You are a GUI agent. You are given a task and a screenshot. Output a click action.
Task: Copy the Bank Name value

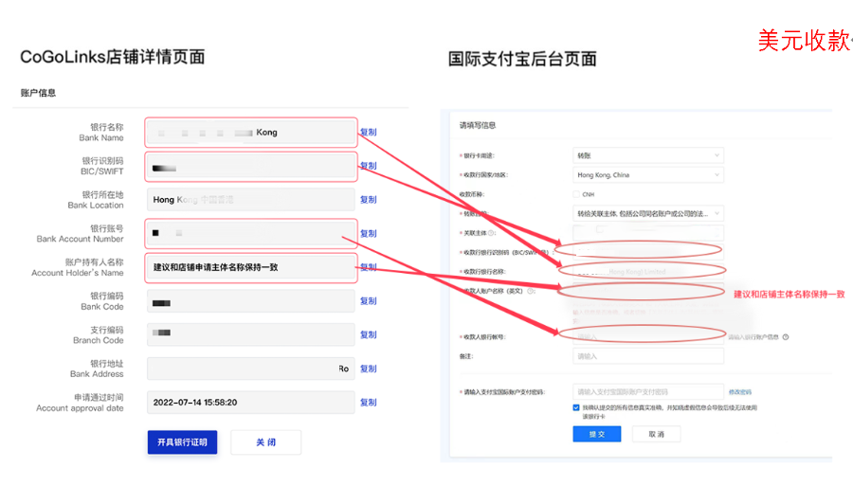click(368, 133)
